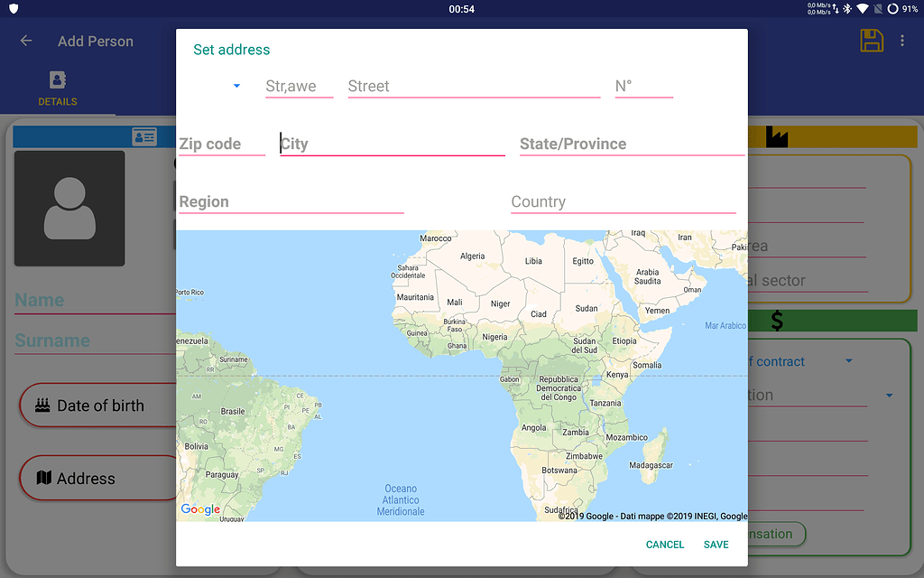Tap the Address button
The image size is (924, 578).
click(x=98, y=479)
